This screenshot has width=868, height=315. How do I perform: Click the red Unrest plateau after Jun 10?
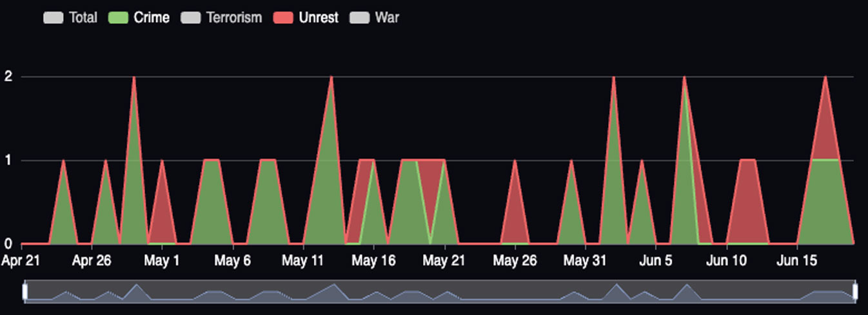coord(747,193)
